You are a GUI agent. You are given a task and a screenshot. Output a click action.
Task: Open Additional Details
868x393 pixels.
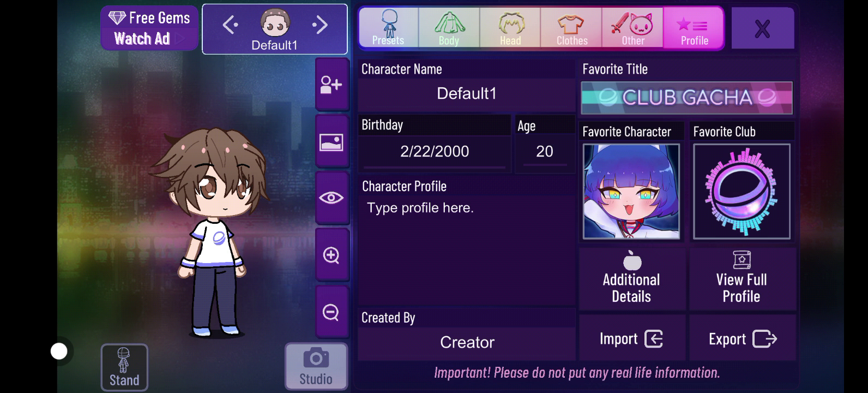click(x=631, y=279)
